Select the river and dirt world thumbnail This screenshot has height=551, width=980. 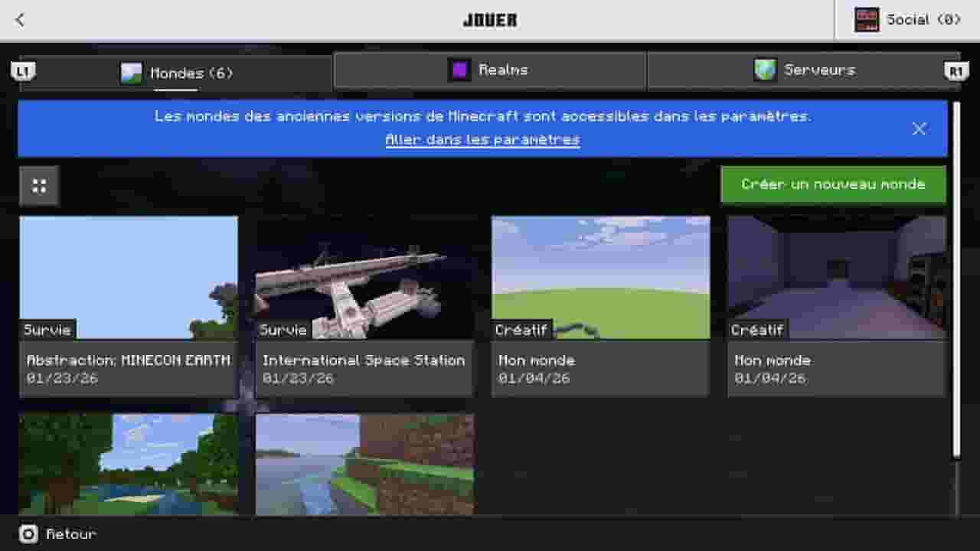(x=364, y=465)
